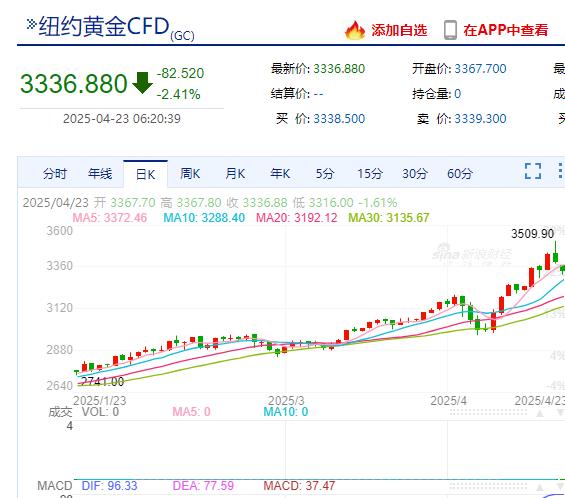The width and height of the screenshot is (565, 498).
Task: Click the 持仓量 0 value
Action: tap(457, 94)
